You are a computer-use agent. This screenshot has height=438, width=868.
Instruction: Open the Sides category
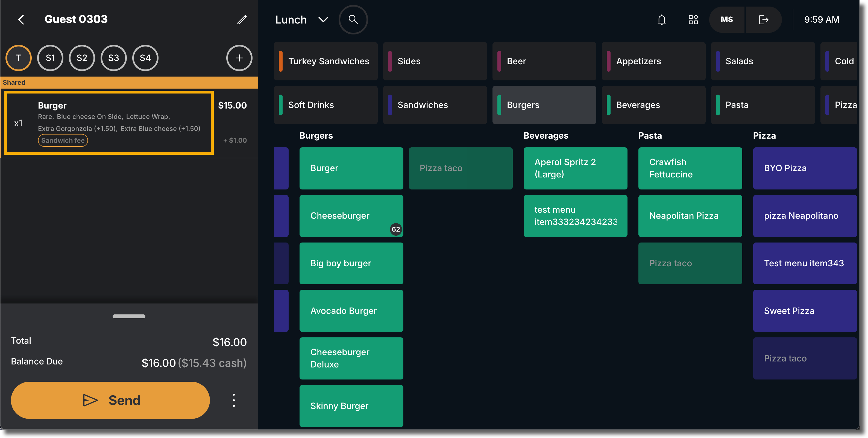[x=435, y=61]
